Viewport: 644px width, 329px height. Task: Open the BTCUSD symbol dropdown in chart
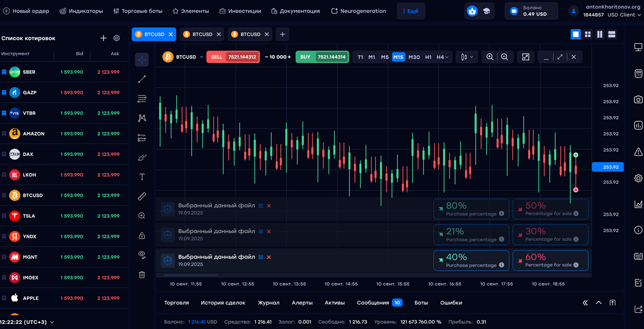[183, 57]
